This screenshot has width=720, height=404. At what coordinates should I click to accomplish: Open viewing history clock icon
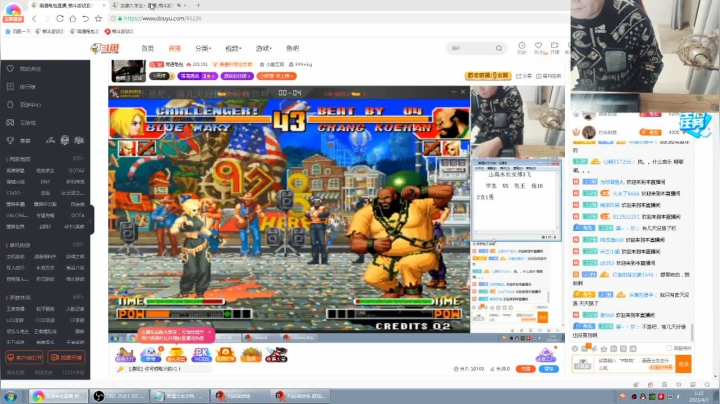point(522,47)
